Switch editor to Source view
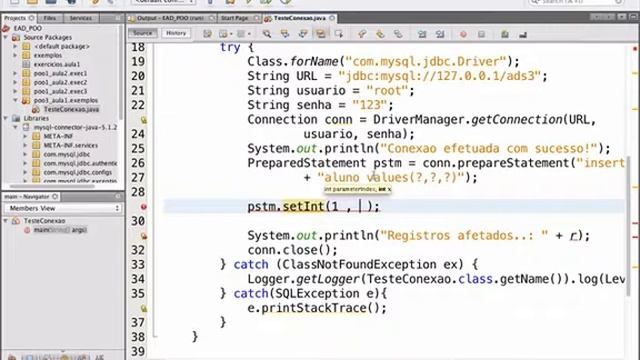This screenshot has height=360, width=640. (x=142, y=33)
